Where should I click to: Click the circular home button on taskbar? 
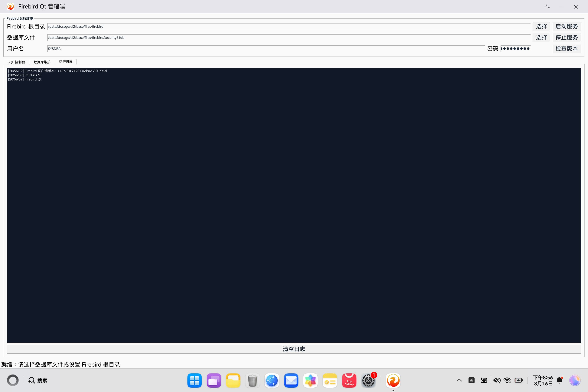[13, 381]
